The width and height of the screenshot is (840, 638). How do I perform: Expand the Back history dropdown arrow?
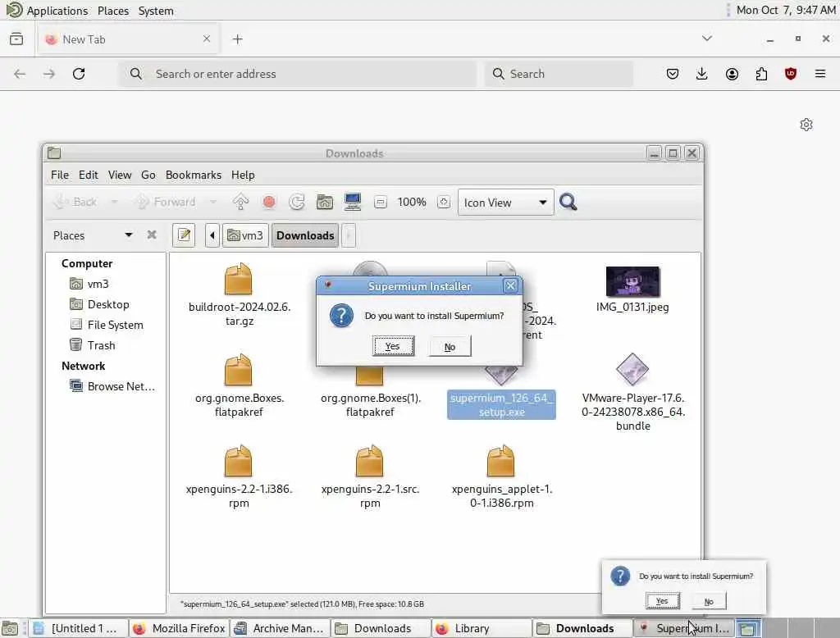point(114,202)
